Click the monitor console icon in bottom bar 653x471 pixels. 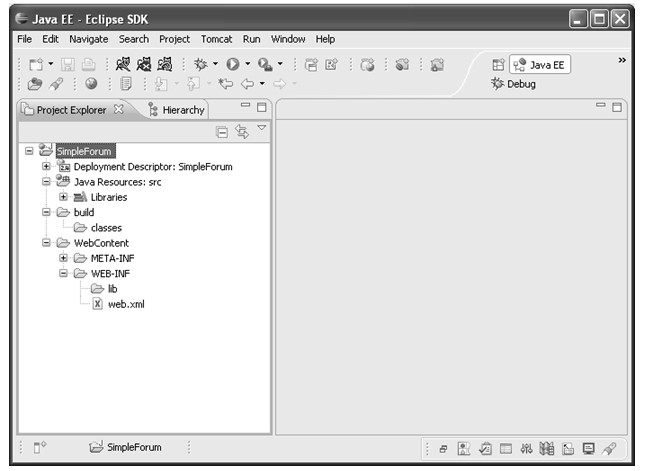(588, 449)
